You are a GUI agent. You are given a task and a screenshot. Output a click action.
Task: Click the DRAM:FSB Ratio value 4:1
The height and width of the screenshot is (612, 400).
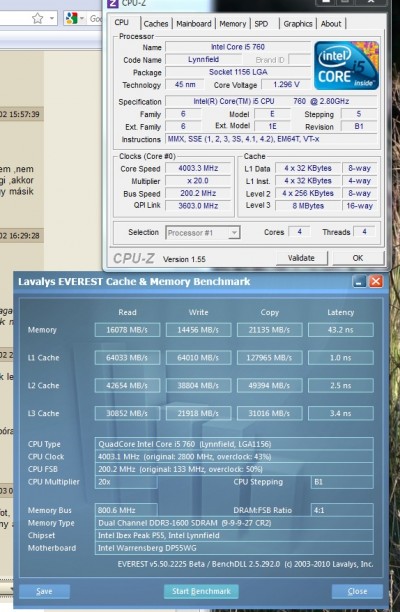click(342, 510)
